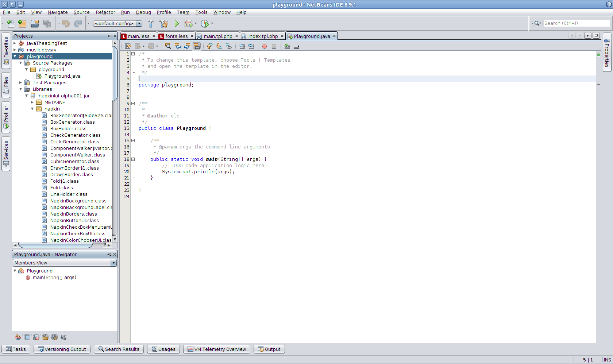613x364 pixels.
Task: Click the New Project toolbar icon
Action: pos(22,23)
